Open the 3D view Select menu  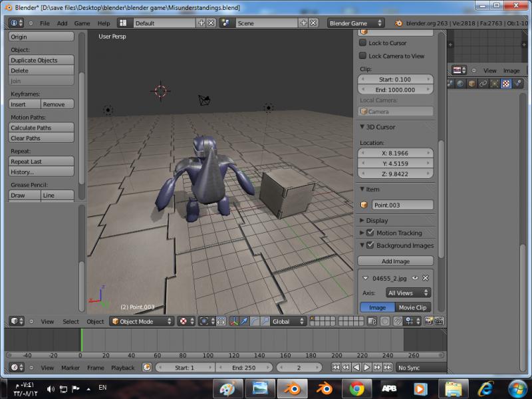click(x=70, y=321)
